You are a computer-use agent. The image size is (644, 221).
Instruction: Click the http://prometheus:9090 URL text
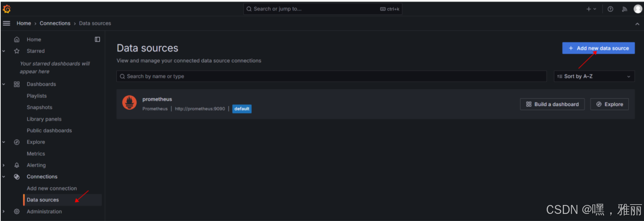point(200,109)
